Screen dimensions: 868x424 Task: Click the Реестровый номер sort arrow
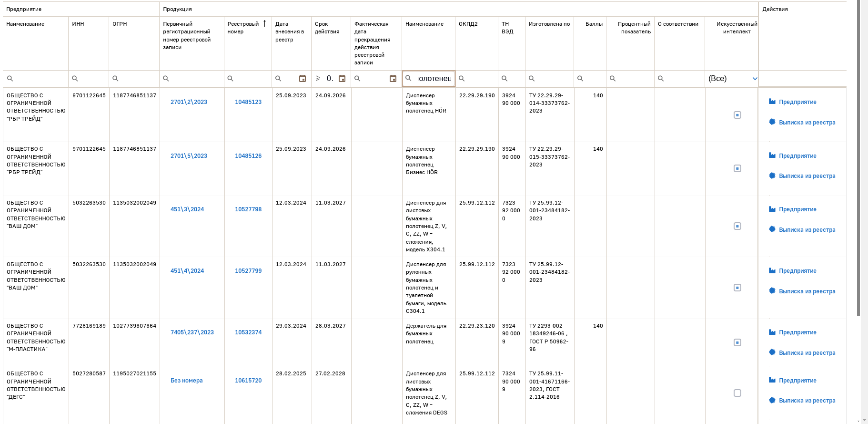264,23
